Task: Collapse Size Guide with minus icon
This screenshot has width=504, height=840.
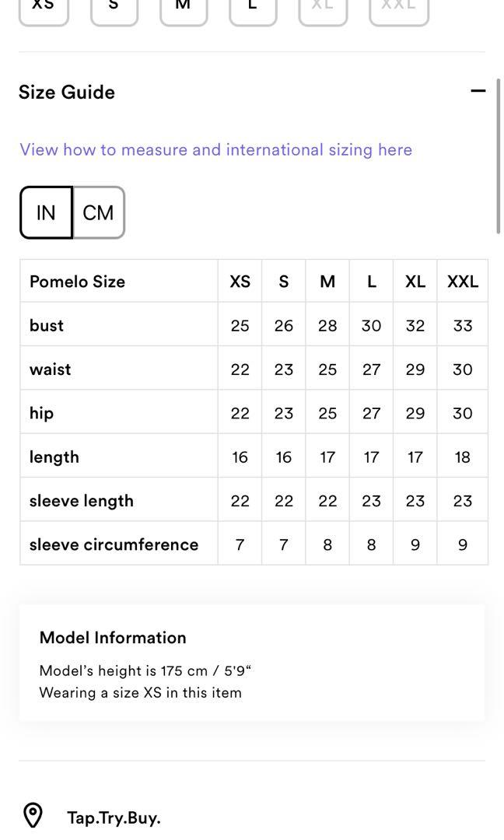Action: (478, 91)
